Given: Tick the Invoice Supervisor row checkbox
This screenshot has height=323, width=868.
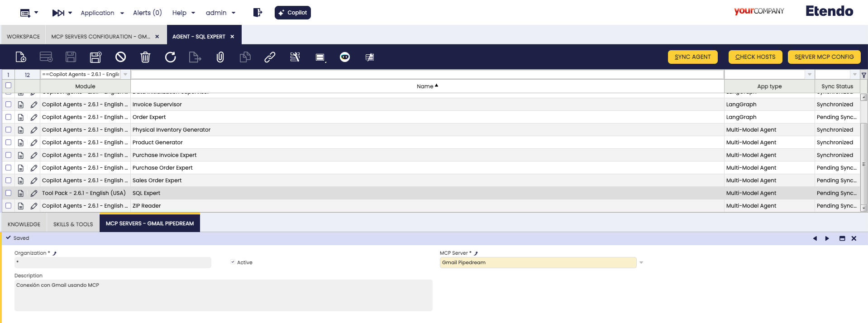Looking at the screenshot, I should tap(8, 104).
